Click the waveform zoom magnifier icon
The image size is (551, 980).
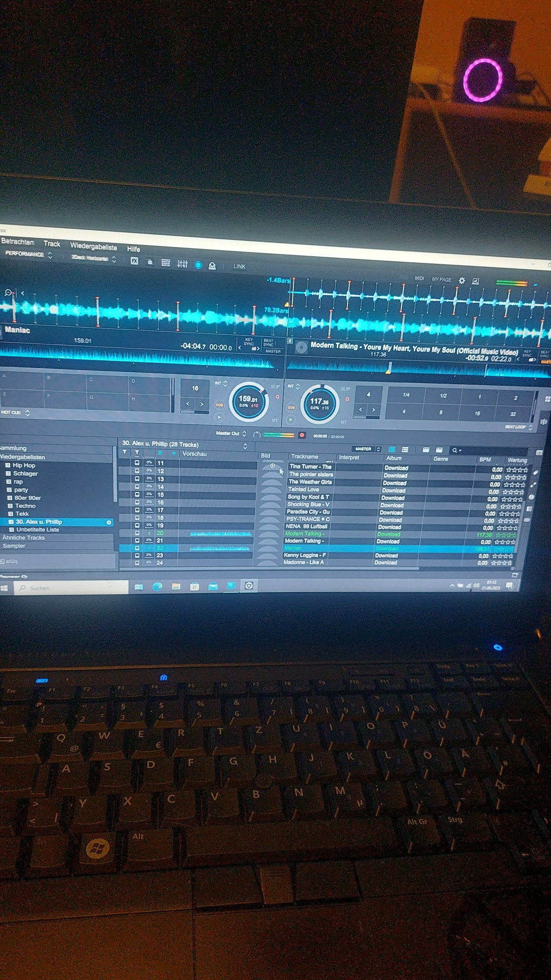[x=8, y=292]
